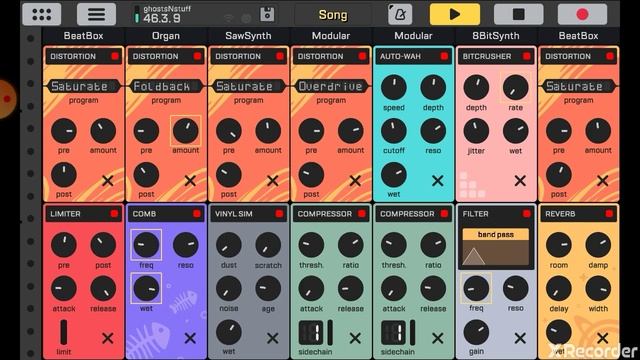Screen dimensions: 640x360
Task: Click the Reverb room knob
Action: click(x=558, y=245)
